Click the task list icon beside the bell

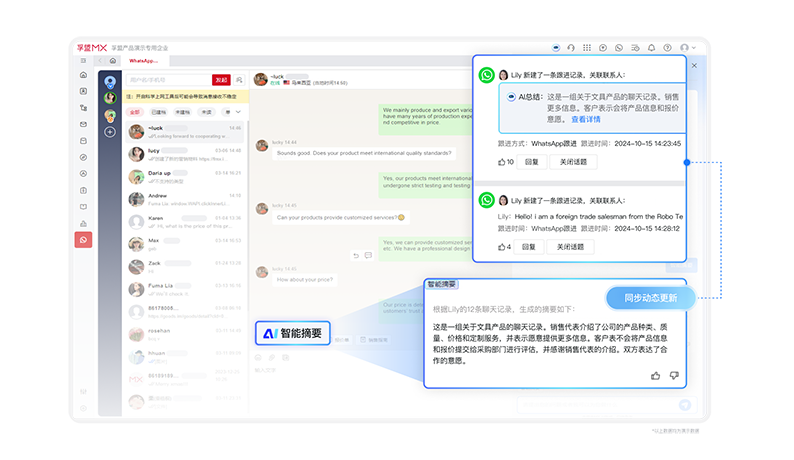point(635,48)
